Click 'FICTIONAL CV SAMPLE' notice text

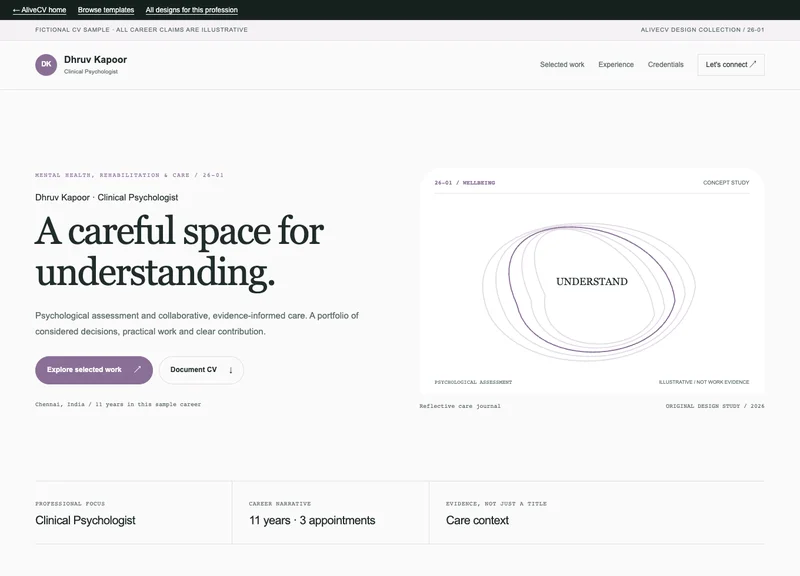[141, 30]
